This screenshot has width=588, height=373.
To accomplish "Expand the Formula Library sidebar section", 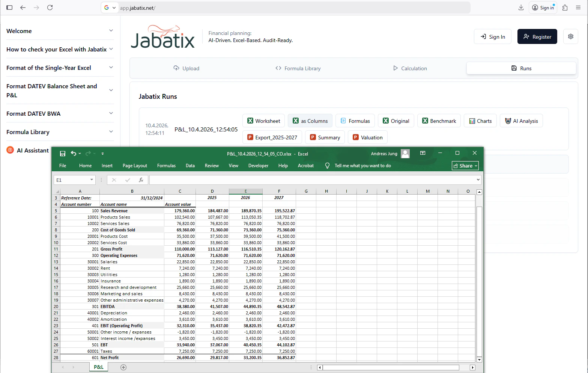I will [111, 132].
